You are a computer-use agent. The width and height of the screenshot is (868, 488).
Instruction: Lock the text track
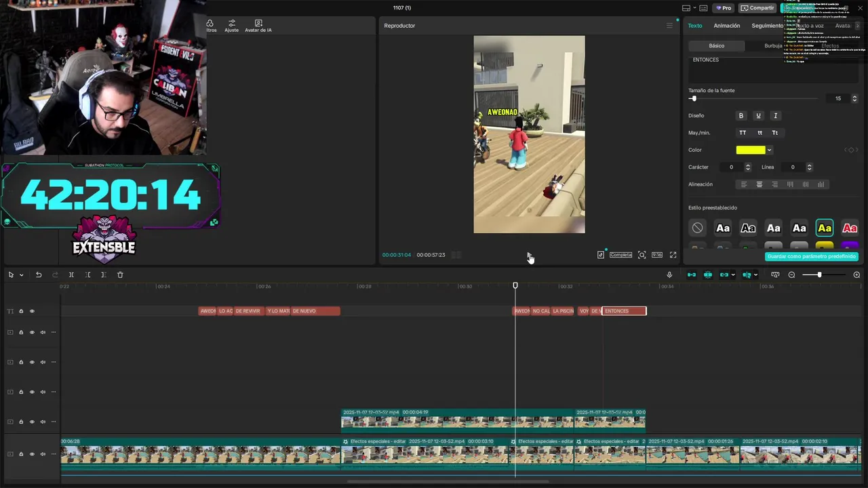(21, 311)
